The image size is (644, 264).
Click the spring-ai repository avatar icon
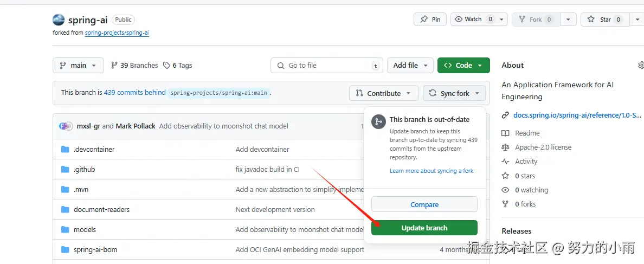(59, 20)
